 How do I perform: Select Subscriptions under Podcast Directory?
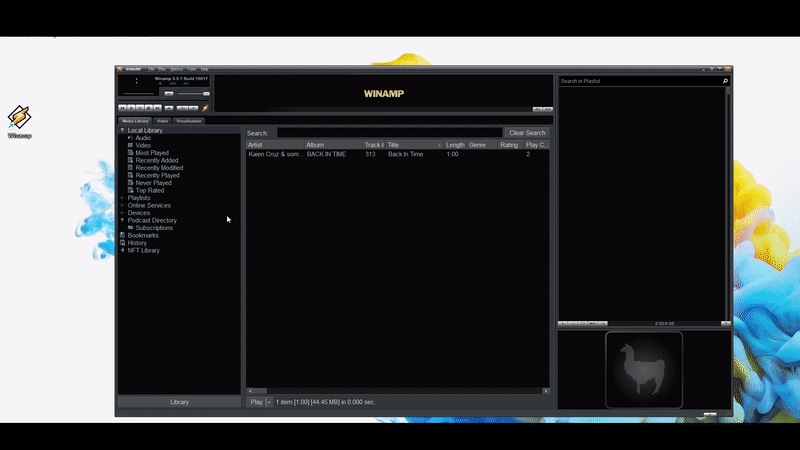[x=154, y=228]
